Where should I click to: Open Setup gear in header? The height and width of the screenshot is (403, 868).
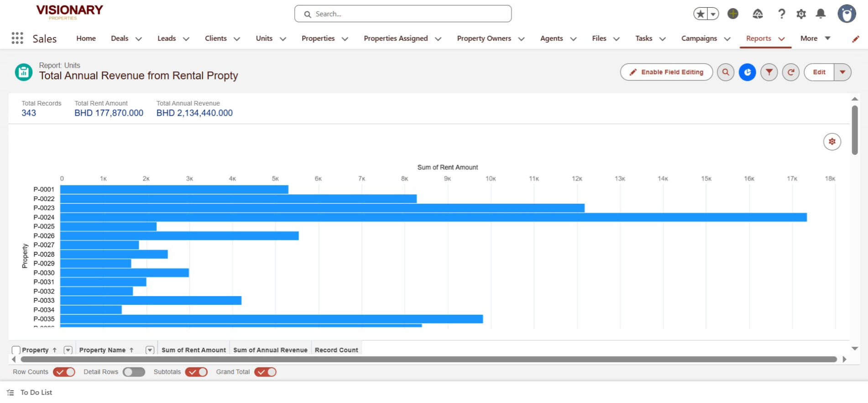pos(801,14)
